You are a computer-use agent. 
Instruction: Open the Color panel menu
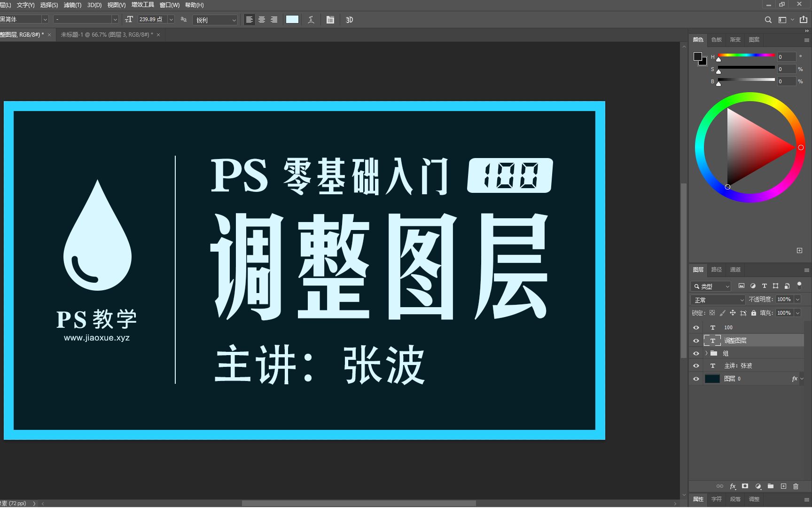(x=806, y=40)
